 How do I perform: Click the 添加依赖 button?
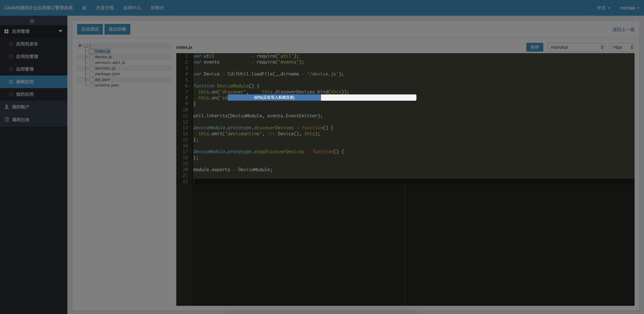pyautogui.click(x=117, y=29)
